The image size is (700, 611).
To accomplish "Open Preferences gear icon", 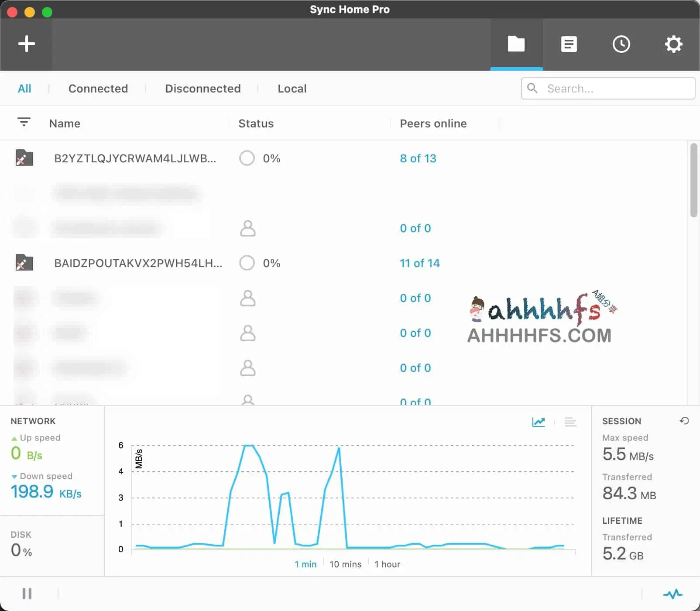I will coord(673,44).
